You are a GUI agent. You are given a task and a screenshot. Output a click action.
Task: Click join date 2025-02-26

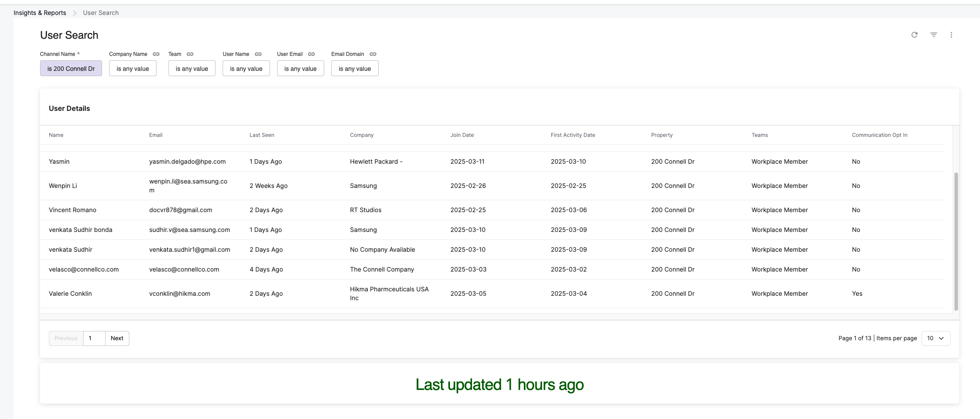point(468,186)
